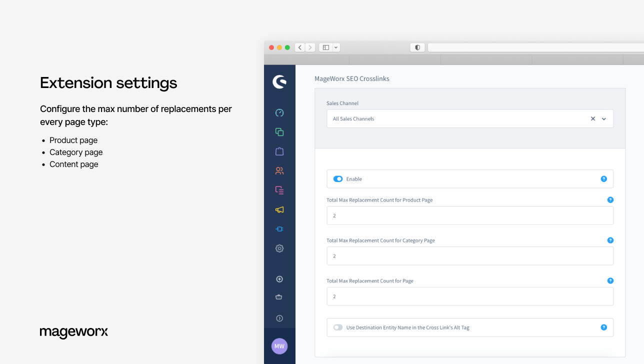The image size is (644, 364).
Task: Collapse sidebar with the circled arrow icon
Action: pyautogui.click(x=279, y=318)
